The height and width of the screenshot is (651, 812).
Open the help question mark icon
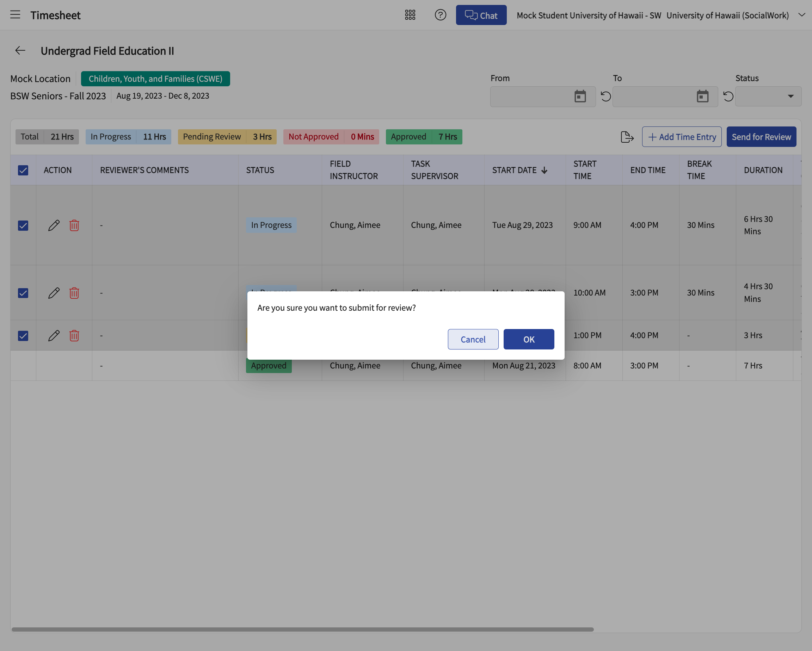click(440, 15)
